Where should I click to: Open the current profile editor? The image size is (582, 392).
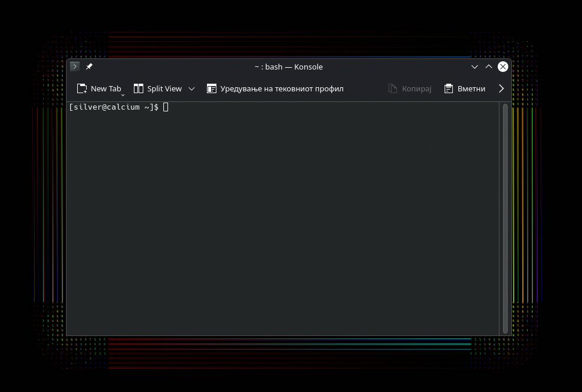coord(275,88)
